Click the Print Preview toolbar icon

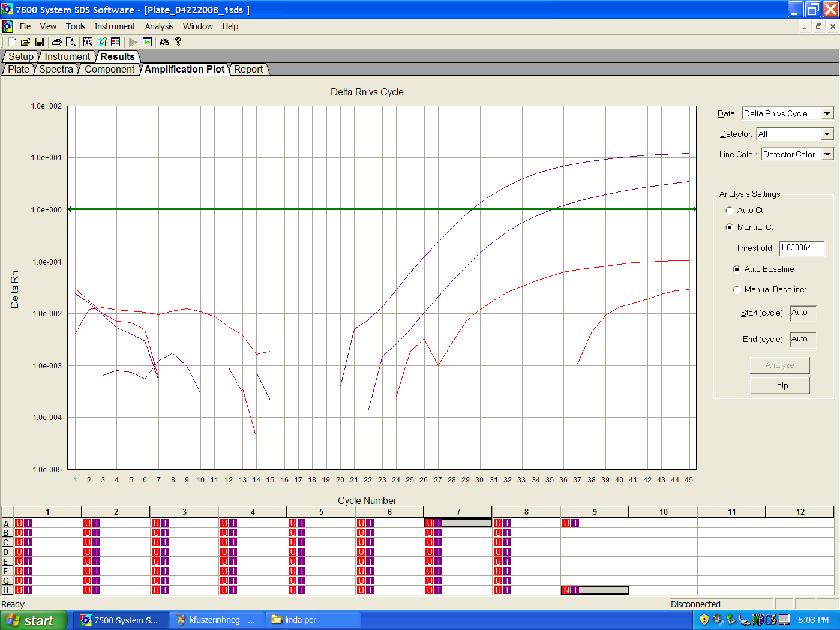[71, 42]
